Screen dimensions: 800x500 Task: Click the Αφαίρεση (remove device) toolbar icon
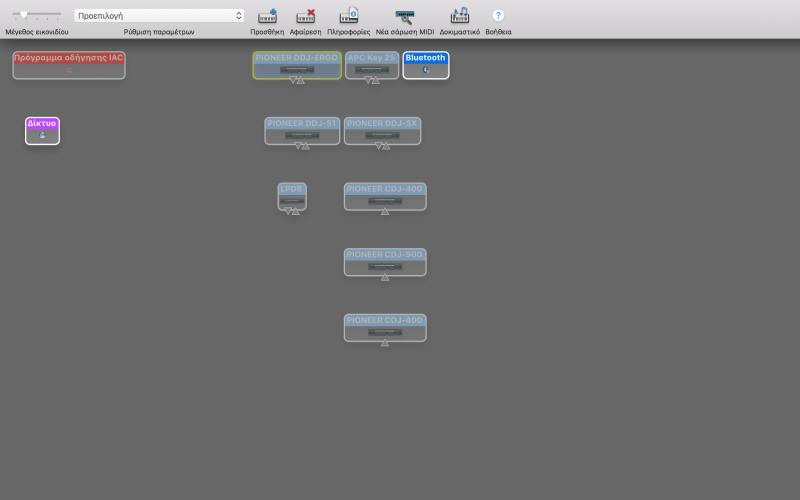coord(305,16)
